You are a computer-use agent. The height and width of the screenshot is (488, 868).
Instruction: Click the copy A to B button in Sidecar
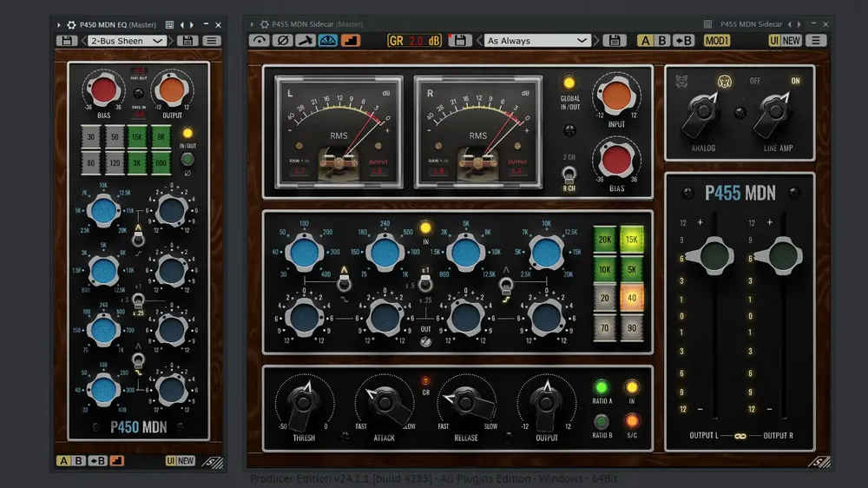click(684, 41)
